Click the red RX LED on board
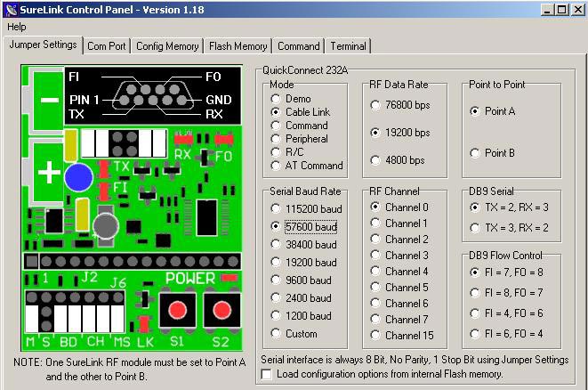Image resolution: width=588 pixels, height=390 pixels. coord(184,140)
